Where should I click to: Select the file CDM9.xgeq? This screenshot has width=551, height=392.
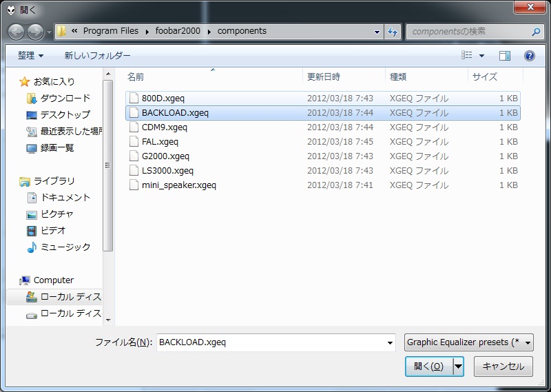point(322,127)
